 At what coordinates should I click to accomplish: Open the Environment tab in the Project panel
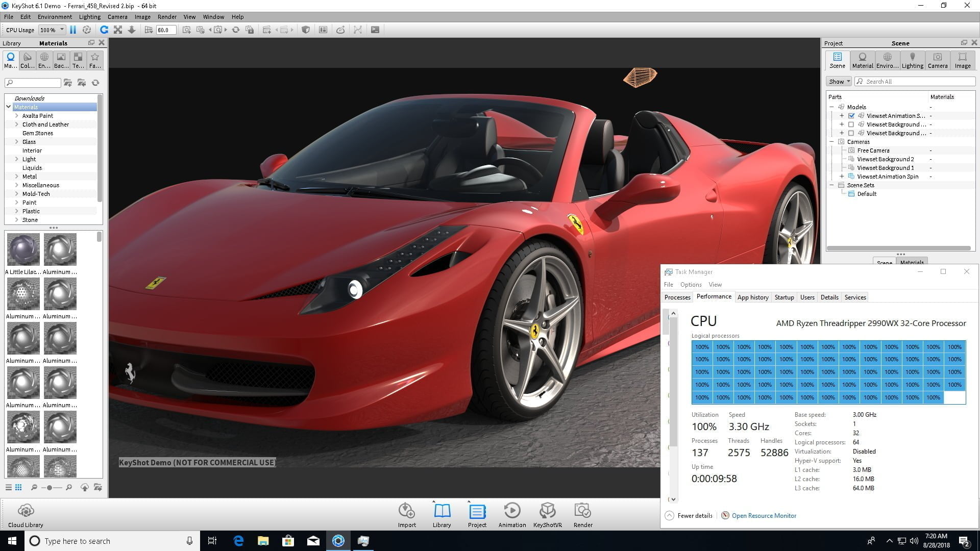click(887, 60)
